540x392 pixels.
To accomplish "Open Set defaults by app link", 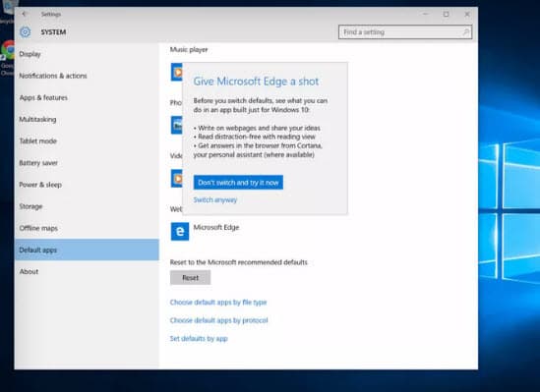I will (199, 339).
